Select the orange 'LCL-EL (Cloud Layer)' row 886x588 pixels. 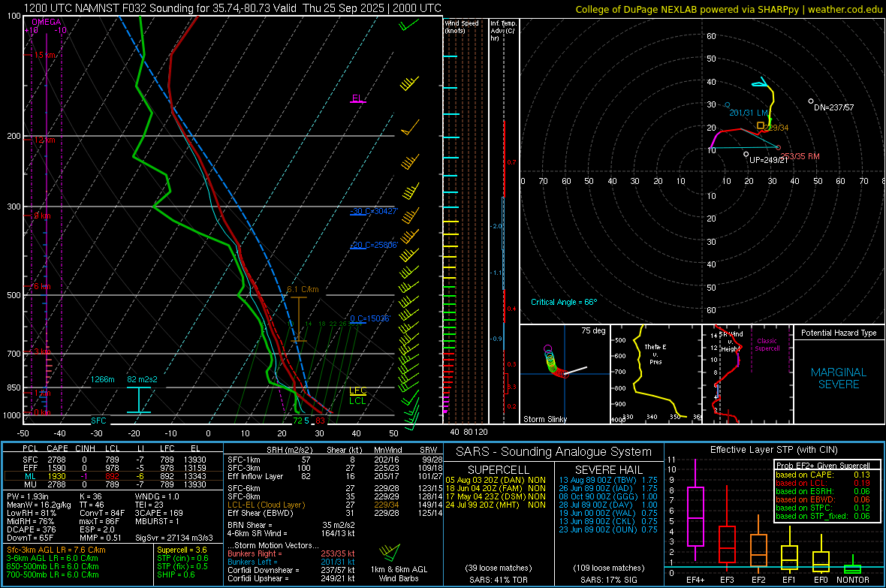[x=335, y=505]
